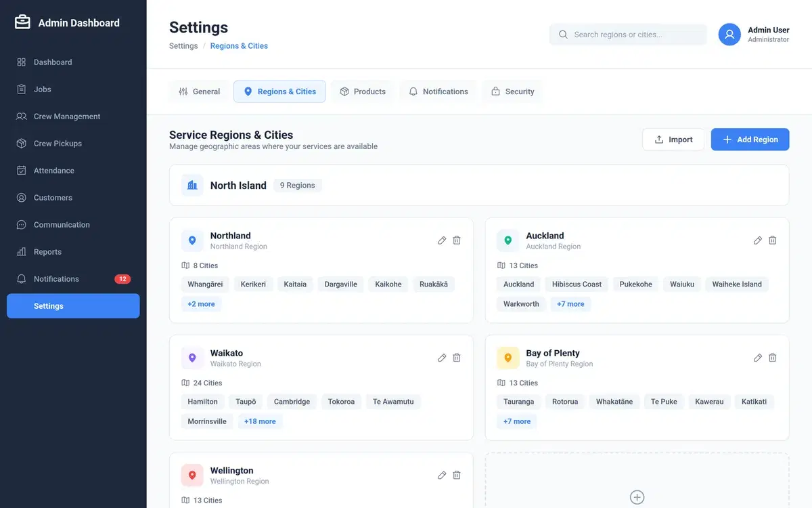Click the Hamilton city tag
The width and height of the screenshot is (812, 508).
coord(203,402)
